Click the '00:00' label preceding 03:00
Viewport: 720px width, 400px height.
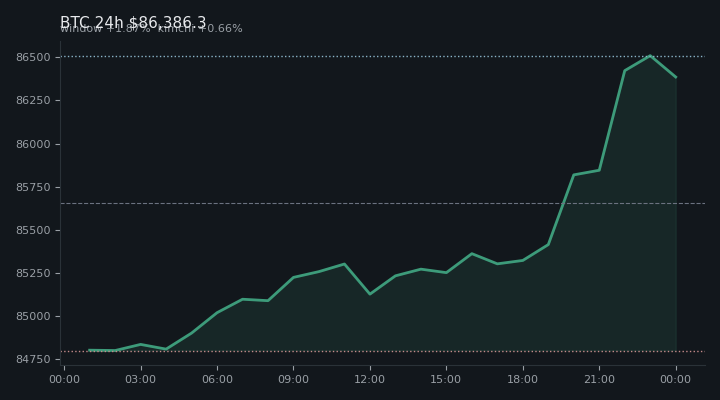[64, 379]
